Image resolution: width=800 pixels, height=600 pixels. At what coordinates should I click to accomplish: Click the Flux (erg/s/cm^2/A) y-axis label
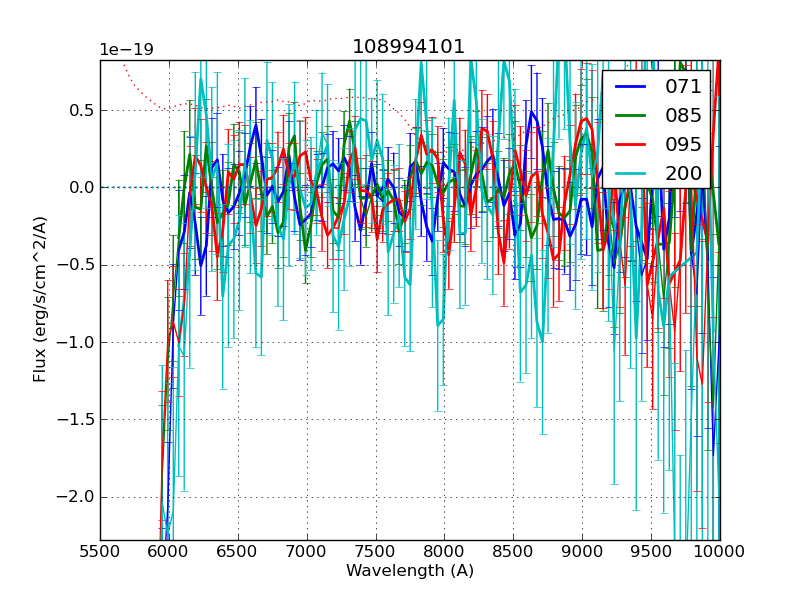40,299
